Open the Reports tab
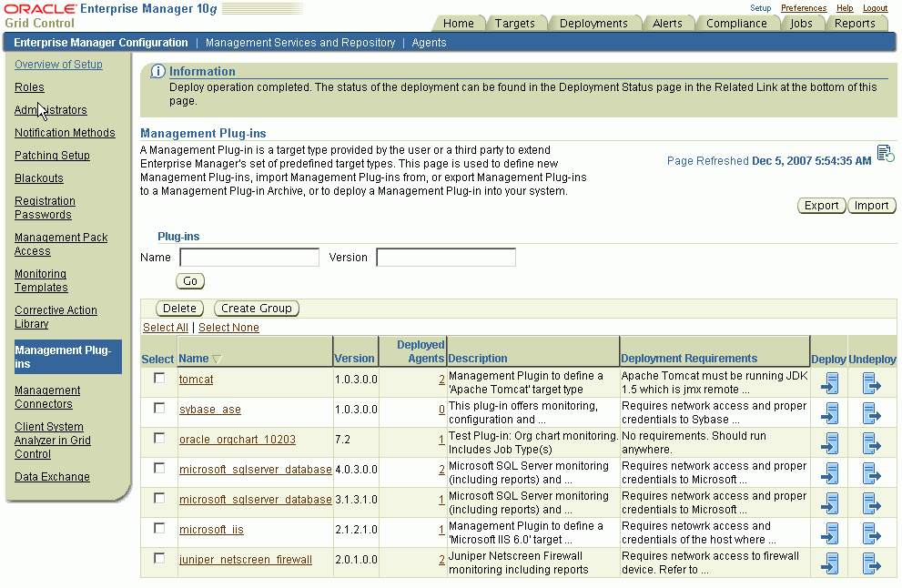Image resolution: width=902 pixels, height=588 pixels. click(x=855, y=23)
